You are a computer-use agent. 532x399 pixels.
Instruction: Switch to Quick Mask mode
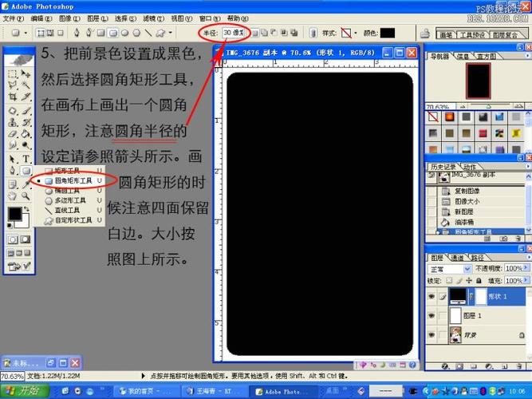25,239
